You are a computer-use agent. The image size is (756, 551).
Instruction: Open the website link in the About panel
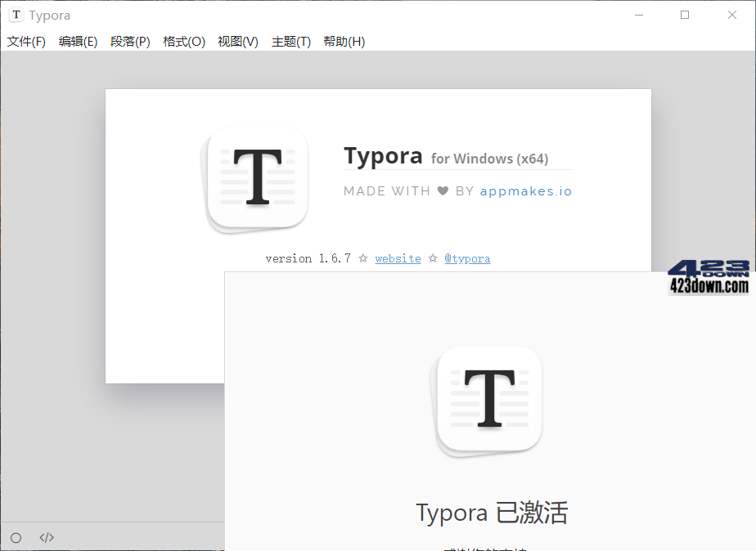(x=398, y=258)
